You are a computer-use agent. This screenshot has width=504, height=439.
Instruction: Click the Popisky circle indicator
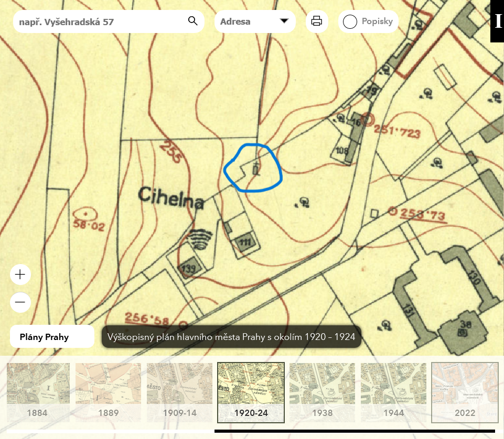[350, 22]
